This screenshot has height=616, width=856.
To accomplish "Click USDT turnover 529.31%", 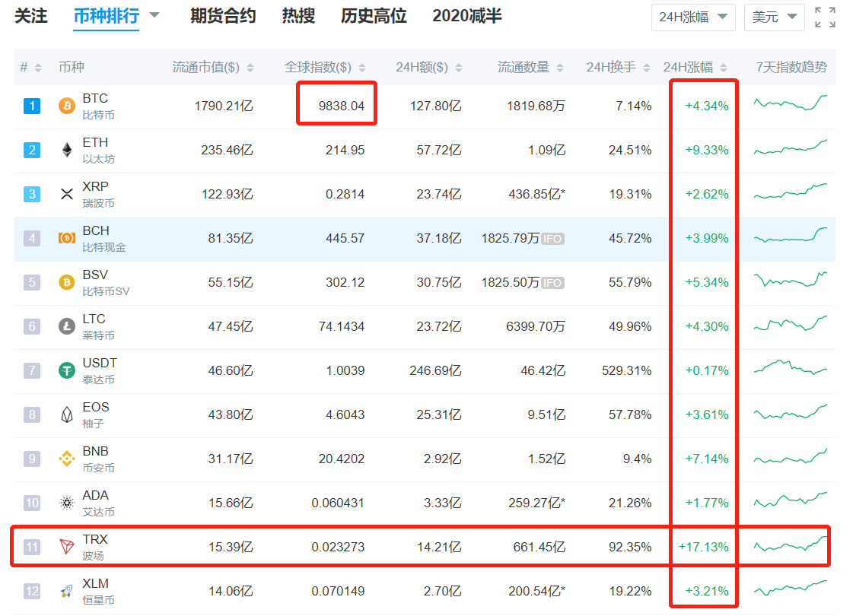I will tap(627, 371).
